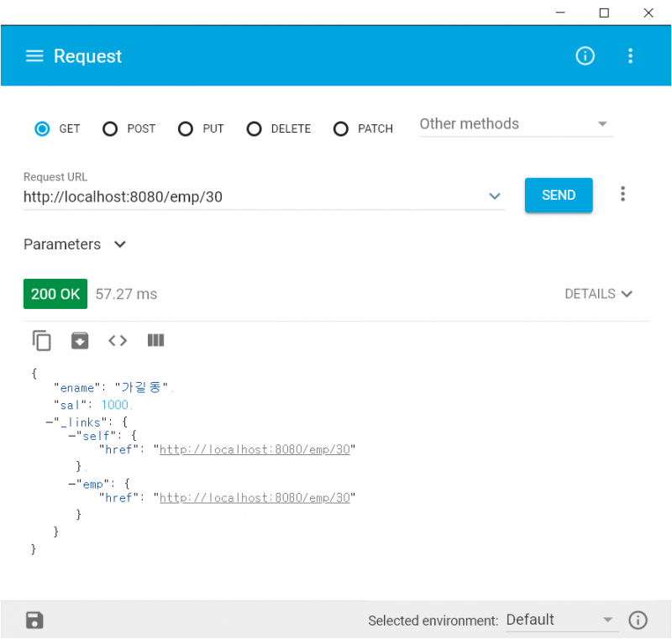
Task: Open the hamburger navigation menu
Action: point(34,56)
